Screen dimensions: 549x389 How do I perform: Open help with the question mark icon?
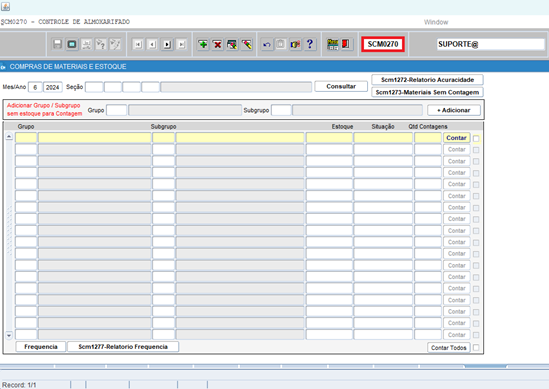click(x=310, y=44)
